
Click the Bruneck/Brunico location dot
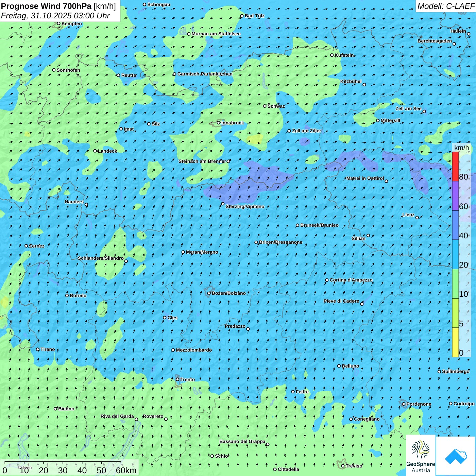coord(297,225)
